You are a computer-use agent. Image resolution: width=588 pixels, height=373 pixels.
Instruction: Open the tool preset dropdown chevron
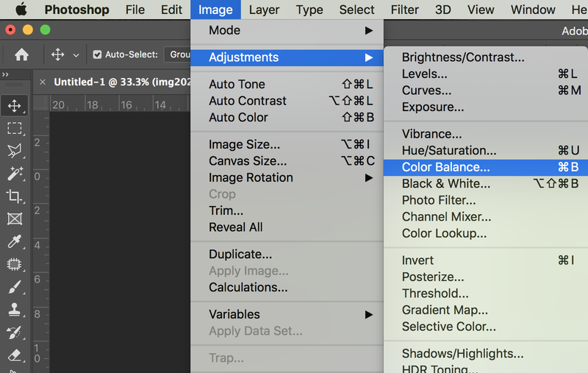[76, 55]
